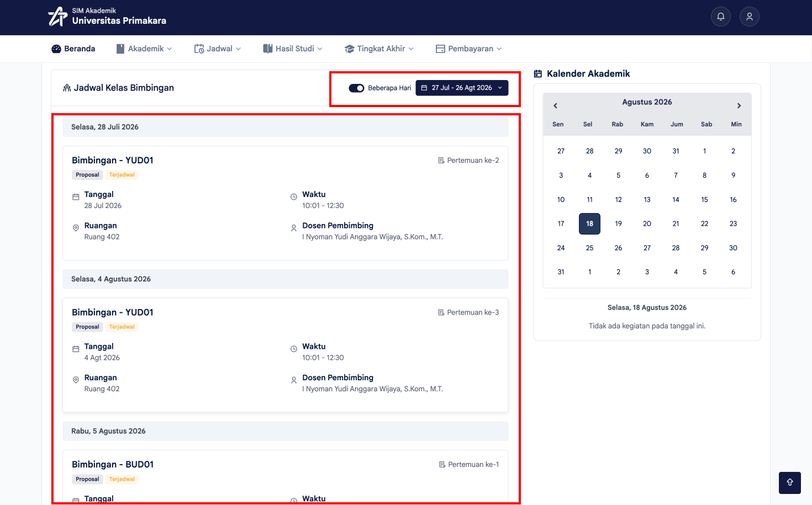Click the Pertemuan ke-3 label

pyautogui.click(x=468, y=312)
